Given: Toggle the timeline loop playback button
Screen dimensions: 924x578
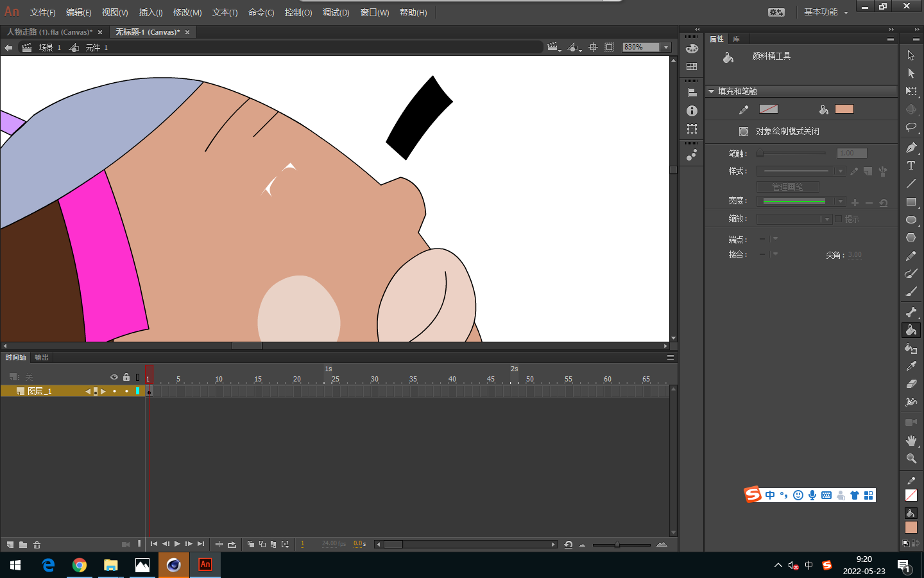Looking at the screenshot, I should pos(232,545).
